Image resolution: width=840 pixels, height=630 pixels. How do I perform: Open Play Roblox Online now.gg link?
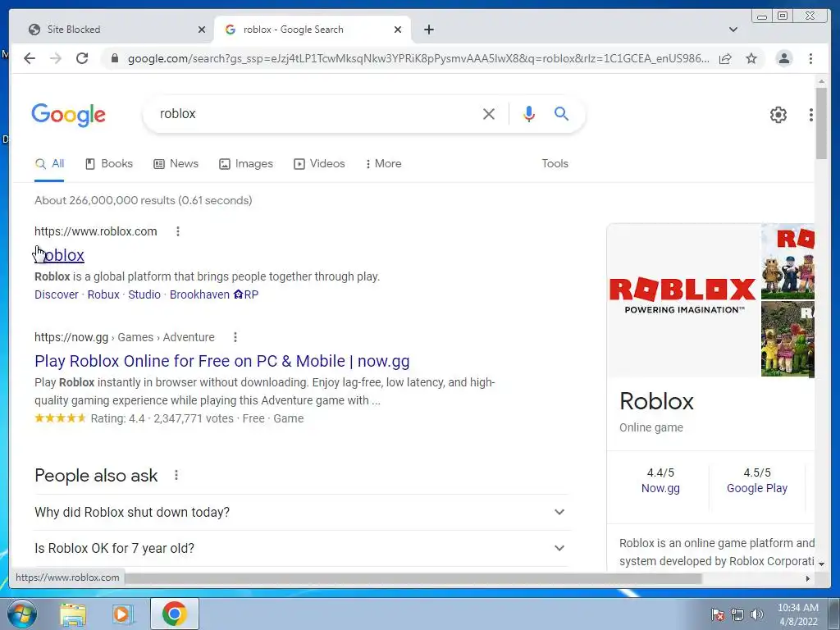[221, 361]
